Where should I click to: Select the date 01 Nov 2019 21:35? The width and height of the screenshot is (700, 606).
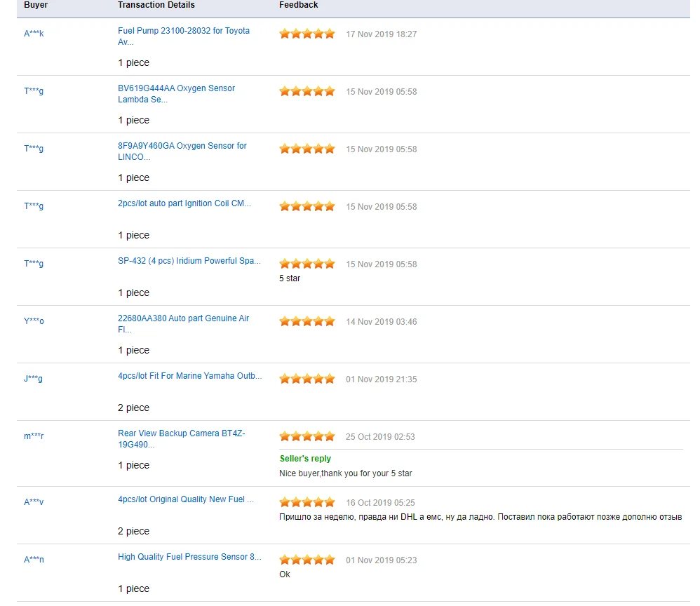[x=382, y=379]
